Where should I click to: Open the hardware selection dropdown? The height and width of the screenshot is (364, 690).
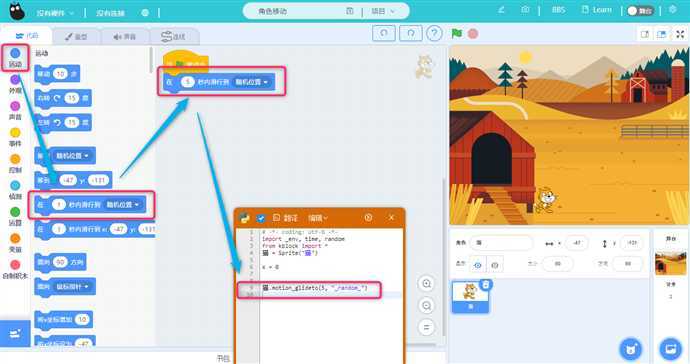pyautogui.click(x=55, y=13)
